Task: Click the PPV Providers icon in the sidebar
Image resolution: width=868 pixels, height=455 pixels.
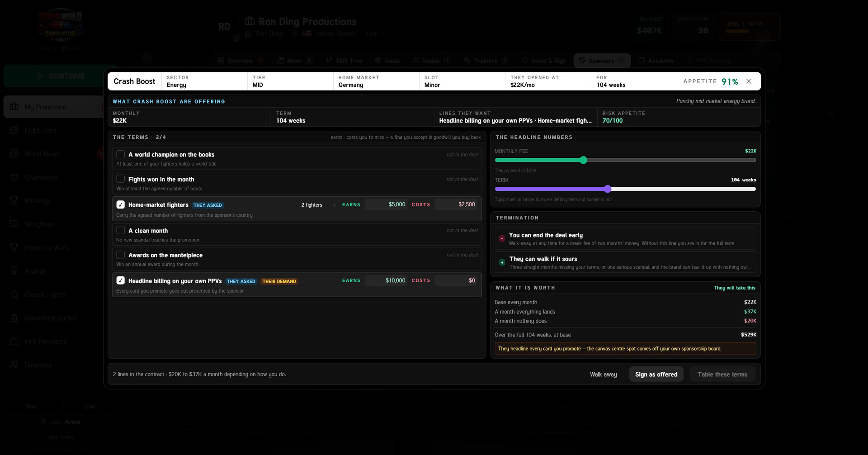Action: click(14, 341)
